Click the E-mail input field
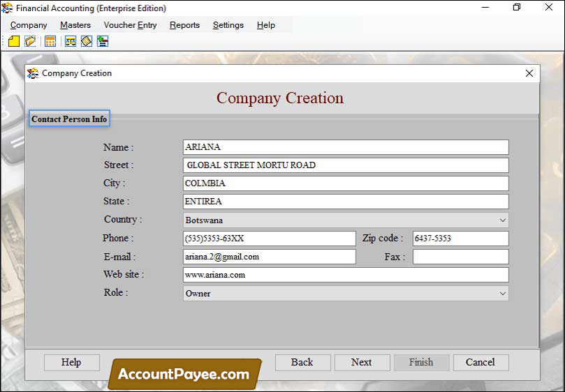 tap(269, 257)
